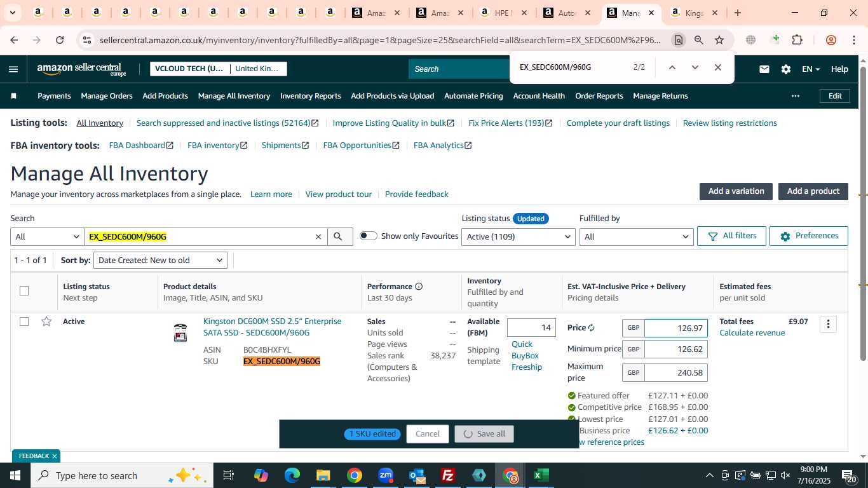Screen dimensions: 868x488
Task: Click the Kingston SSD product thumbnail
Action: pos(180,332)
